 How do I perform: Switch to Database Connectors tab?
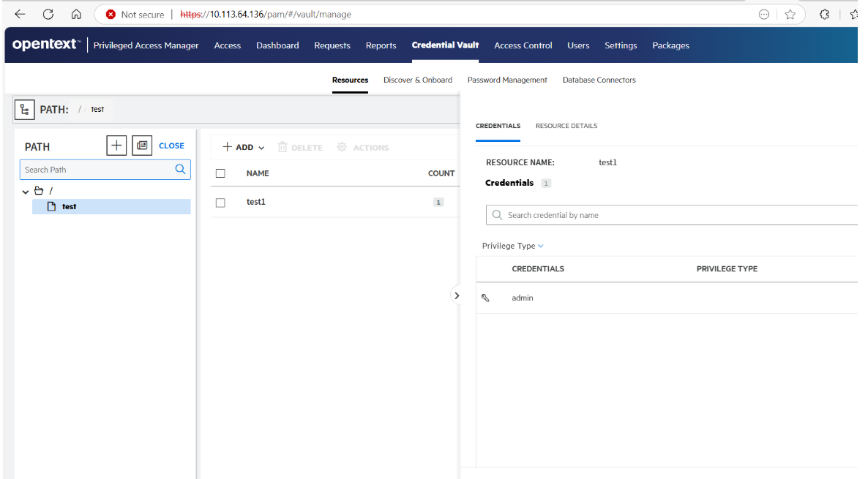(599, 80)
